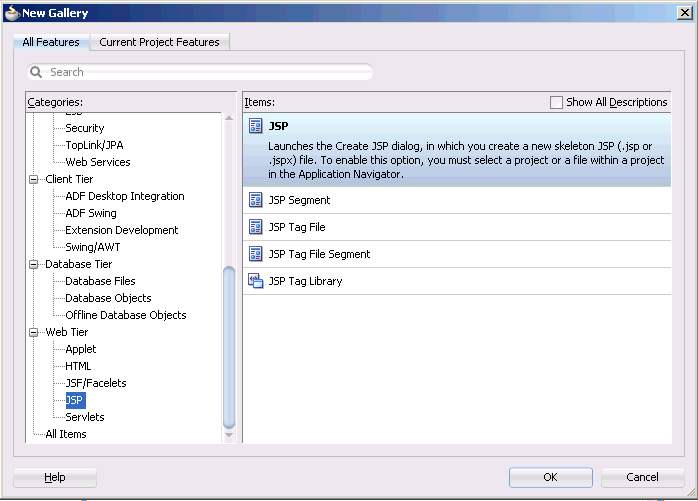Select the Servlets category
The image size is (698, 501).
pos(85,417)
